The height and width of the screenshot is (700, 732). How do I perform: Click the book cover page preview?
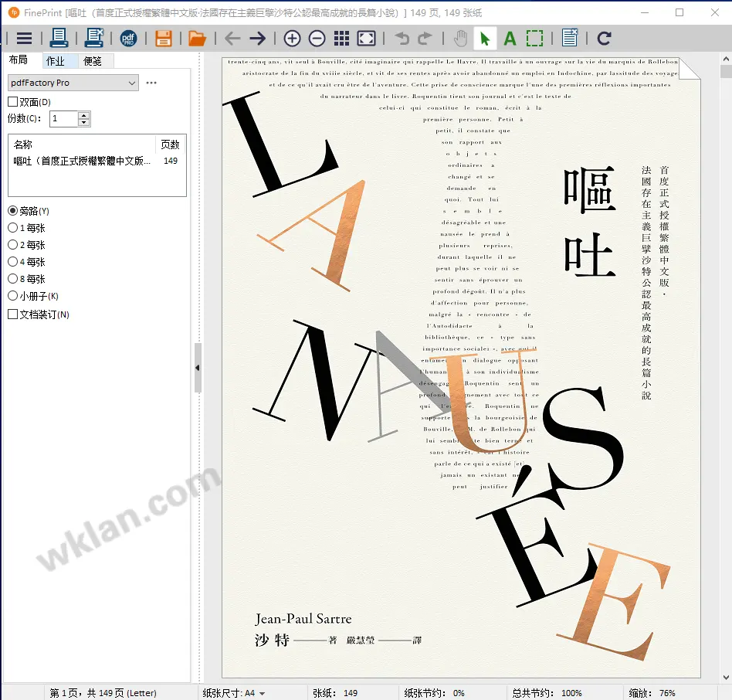click(461, 368)
